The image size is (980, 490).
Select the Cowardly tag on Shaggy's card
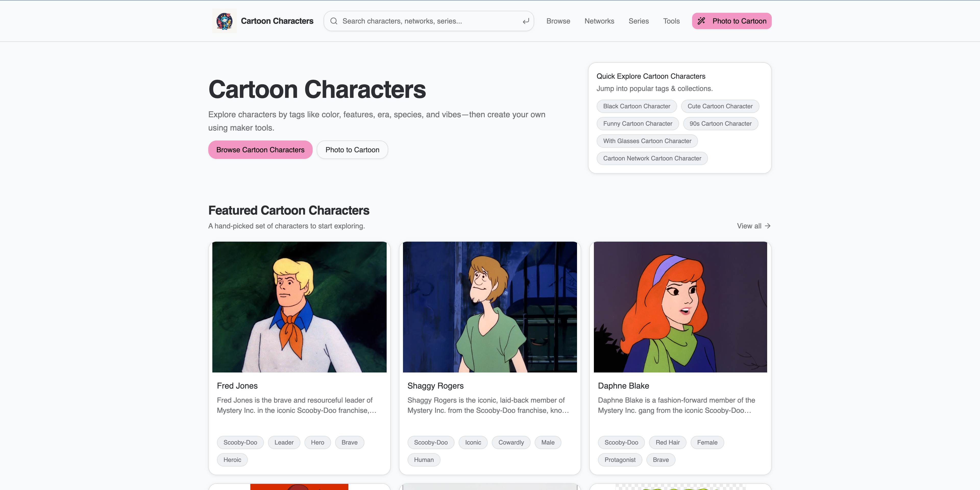(x=511, y=442)
